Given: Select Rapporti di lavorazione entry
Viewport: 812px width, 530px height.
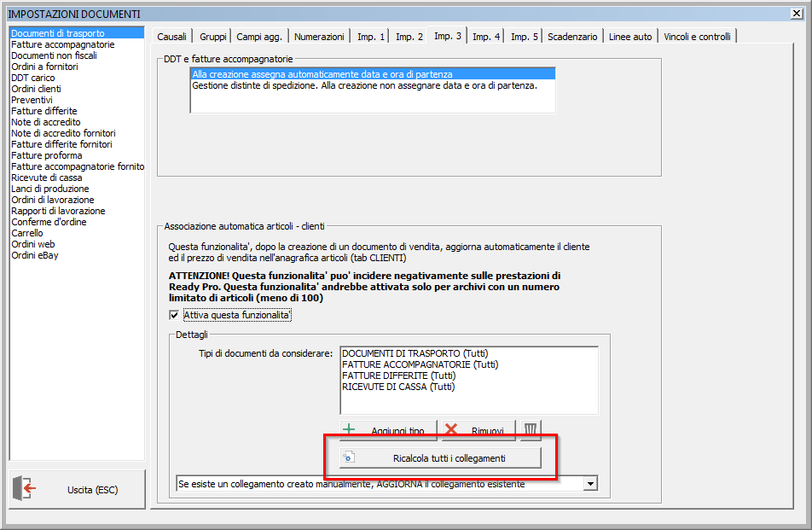Looking at the screenshot, I should [x=77, y=211].
